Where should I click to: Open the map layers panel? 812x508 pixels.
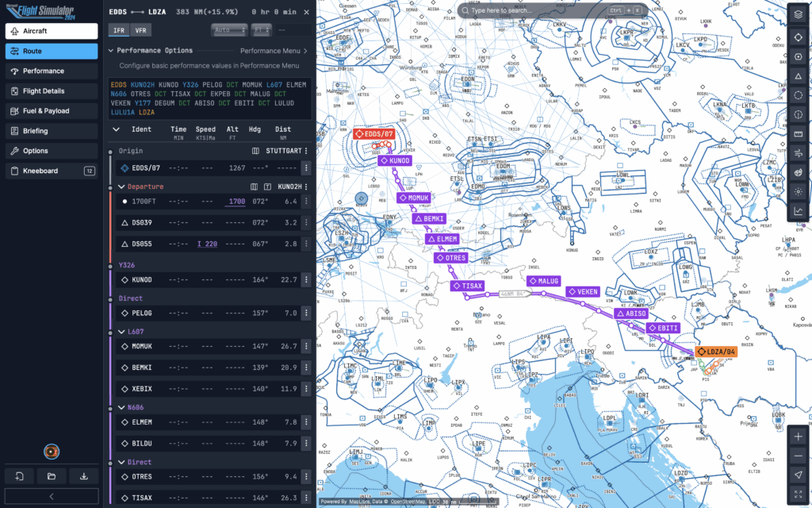pyautogui.click(x=798, y=13)
